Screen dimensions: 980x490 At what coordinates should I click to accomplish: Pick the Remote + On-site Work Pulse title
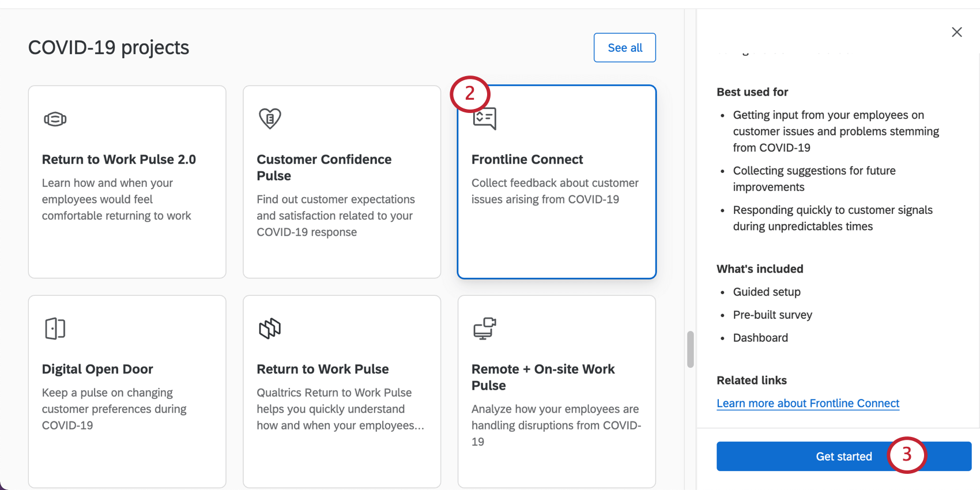[543, 377]
